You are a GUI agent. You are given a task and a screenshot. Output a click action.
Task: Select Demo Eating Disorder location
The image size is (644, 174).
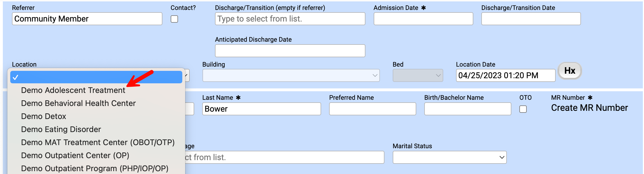(x=61, y=130)
